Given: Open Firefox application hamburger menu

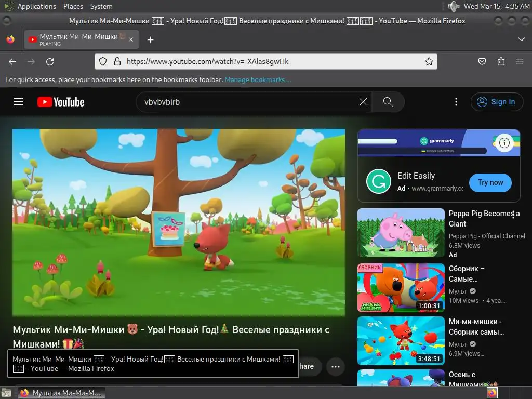Looking at the screenshot, I should pyautogui.click(x=520, y=61).
